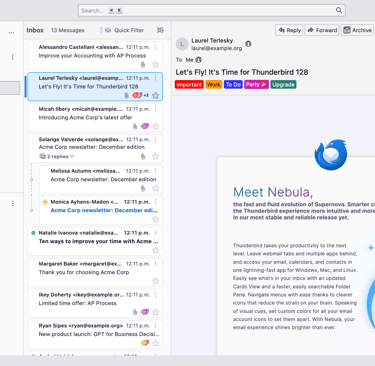Click attachment paperclip on Solange Valverde message
The height and width of the screenshot is (366, 375).
[x=143, y=156]
